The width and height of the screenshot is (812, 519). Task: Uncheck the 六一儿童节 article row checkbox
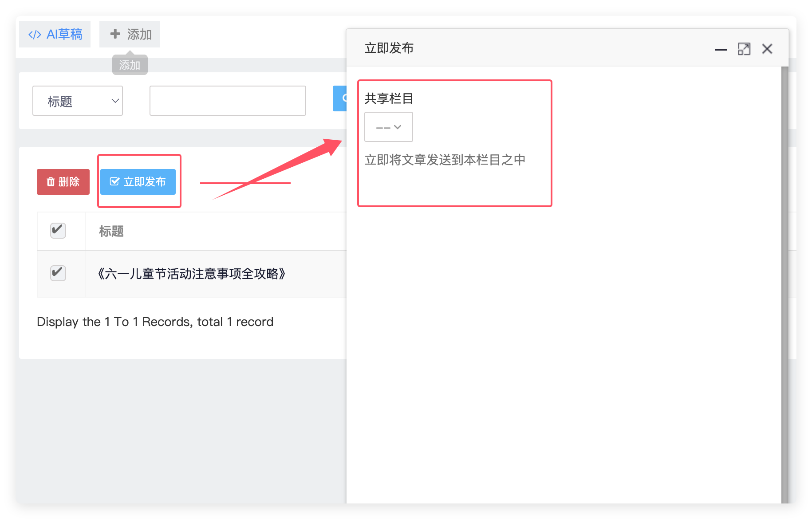tap(58, 273)
